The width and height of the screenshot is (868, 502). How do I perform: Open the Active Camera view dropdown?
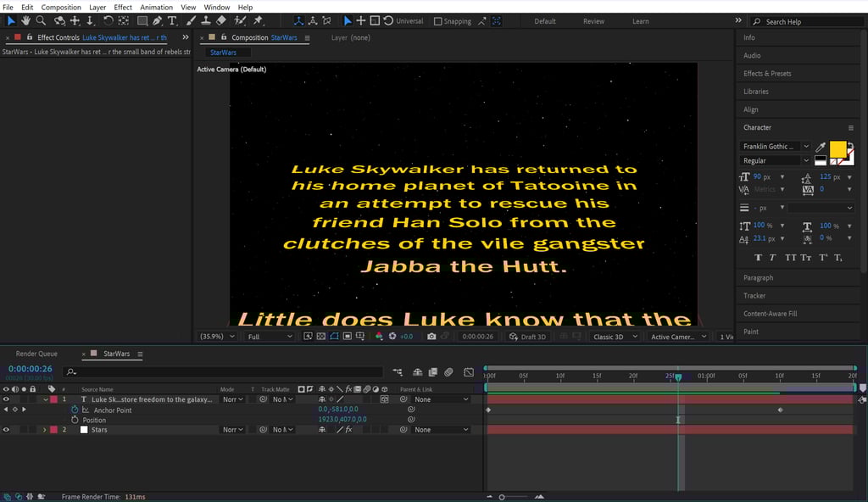pos(678,337)
